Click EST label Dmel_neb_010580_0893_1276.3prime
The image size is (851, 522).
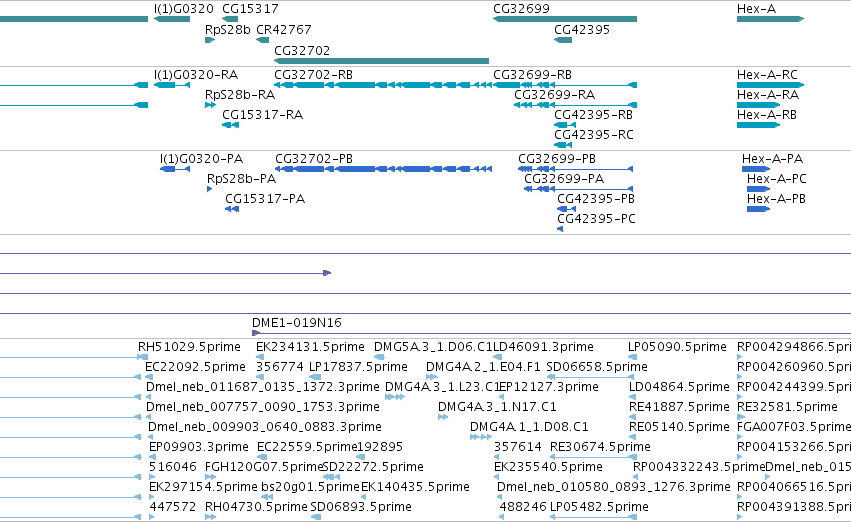[x=613, y=487]
